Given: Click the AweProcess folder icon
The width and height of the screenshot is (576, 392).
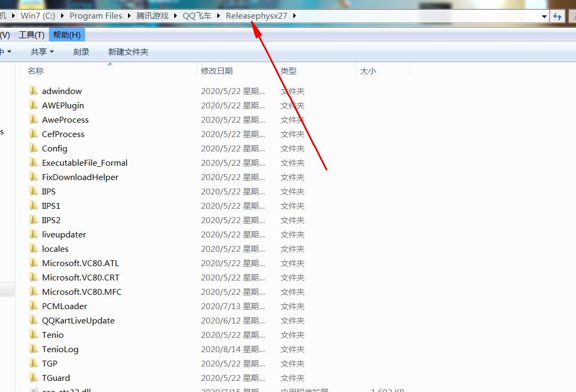Looking at the screenshot, I should [x=33, y=120].
